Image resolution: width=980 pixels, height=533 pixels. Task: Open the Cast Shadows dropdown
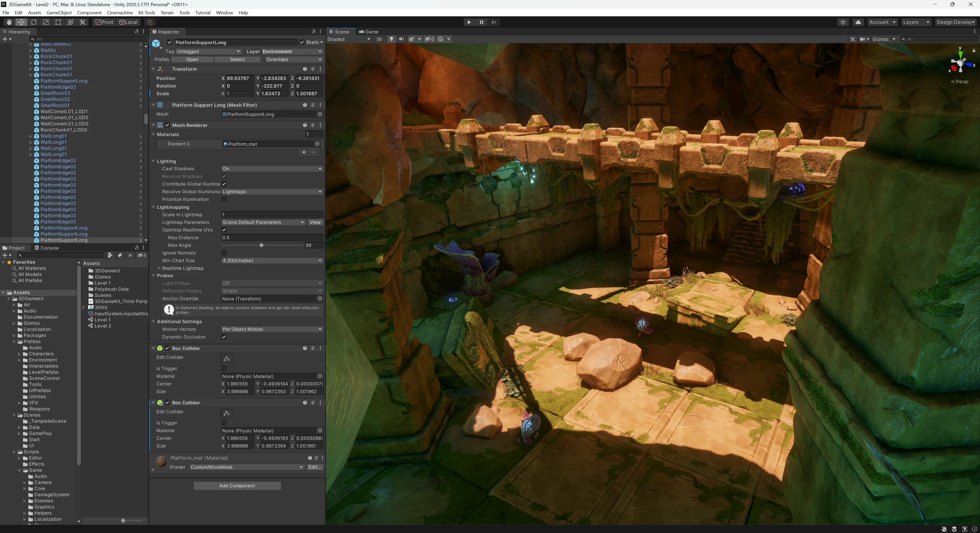coord(272,169)
